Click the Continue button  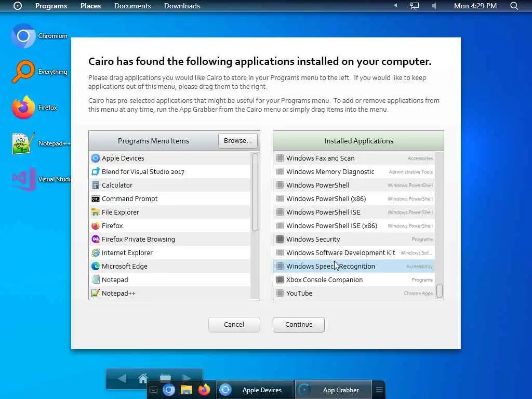[x=299, y=324]
